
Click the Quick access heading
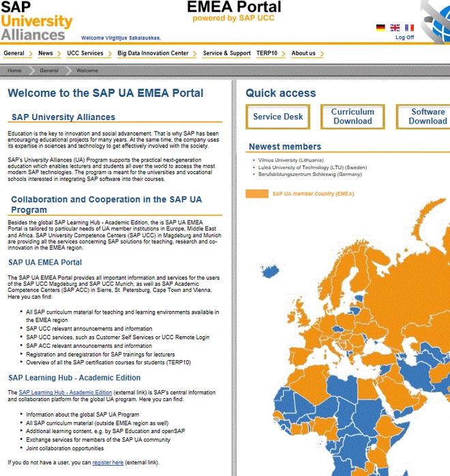click(x=281, y=93)
